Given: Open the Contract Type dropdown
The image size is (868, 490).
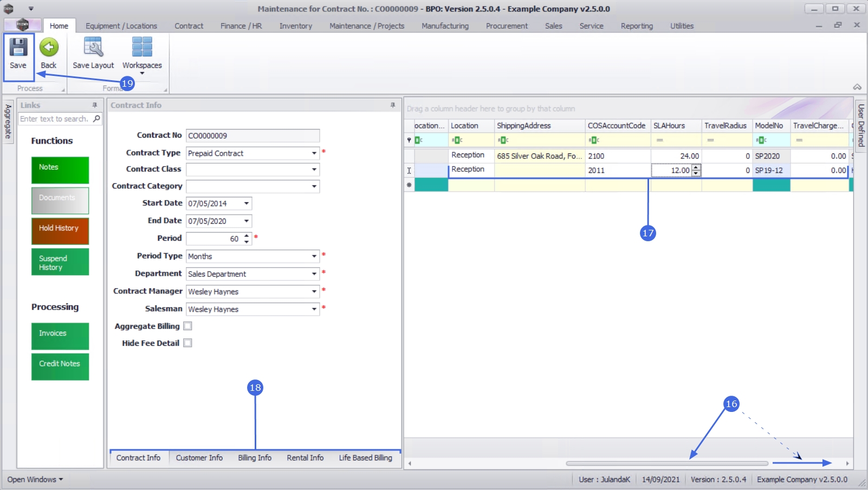Looking at the screenshot, I should [314, 153].
